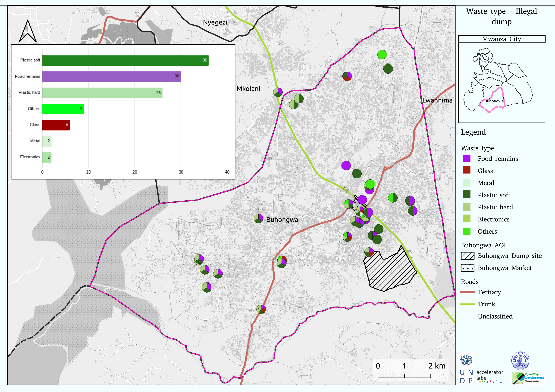Click the pie marker beside the Buhongwa map label
Screen dimensions: 555x392
pyautogui.click(x=258, y=218)
